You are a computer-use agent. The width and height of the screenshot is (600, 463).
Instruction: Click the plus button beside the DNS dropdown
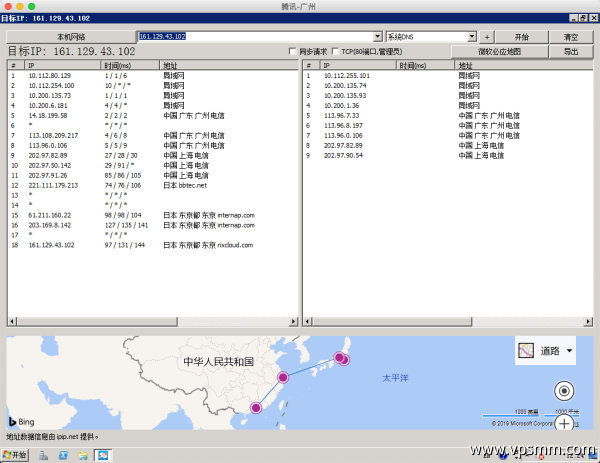click(487, 37)
